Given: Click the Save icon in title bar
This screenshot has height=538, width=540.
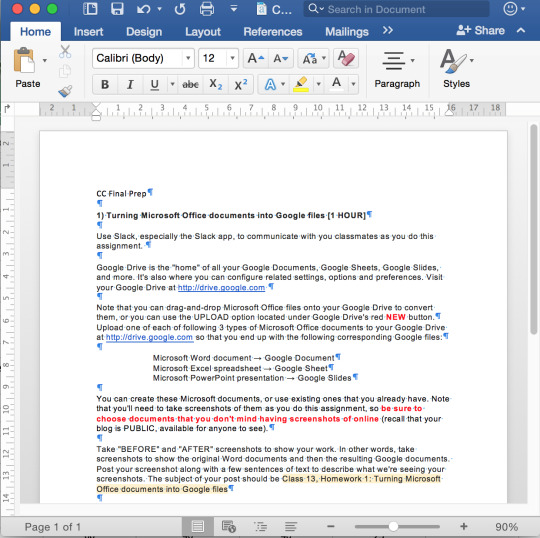Looking at the screenshot, I should (x=117, y=9).
